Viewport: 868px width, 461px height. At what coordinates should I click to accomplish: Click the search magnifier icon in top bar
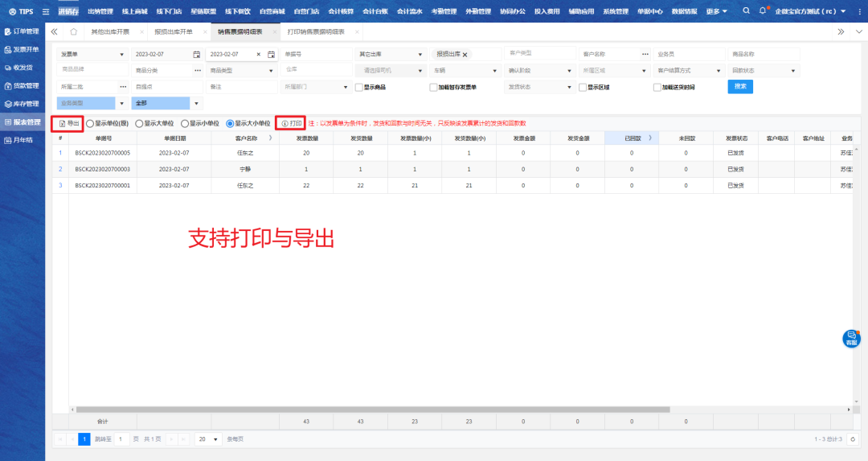pos(747,11)
